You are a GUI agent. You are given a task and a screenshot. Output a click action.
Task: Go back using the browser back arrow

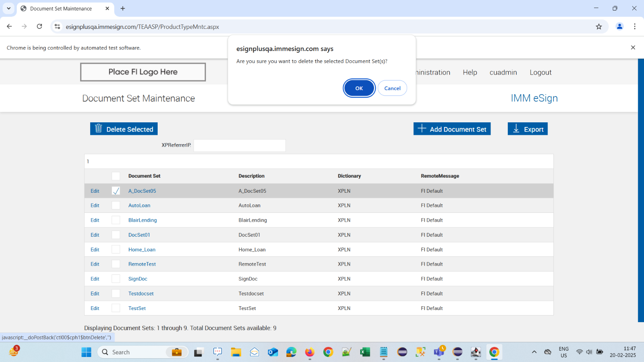[9, 26]
